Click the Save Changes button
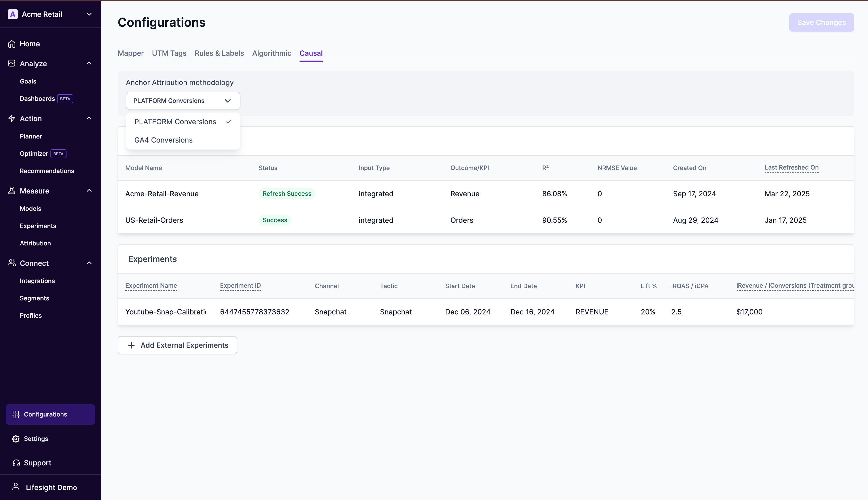The height and width of the screenshot is (500, 868). [821, 22]
